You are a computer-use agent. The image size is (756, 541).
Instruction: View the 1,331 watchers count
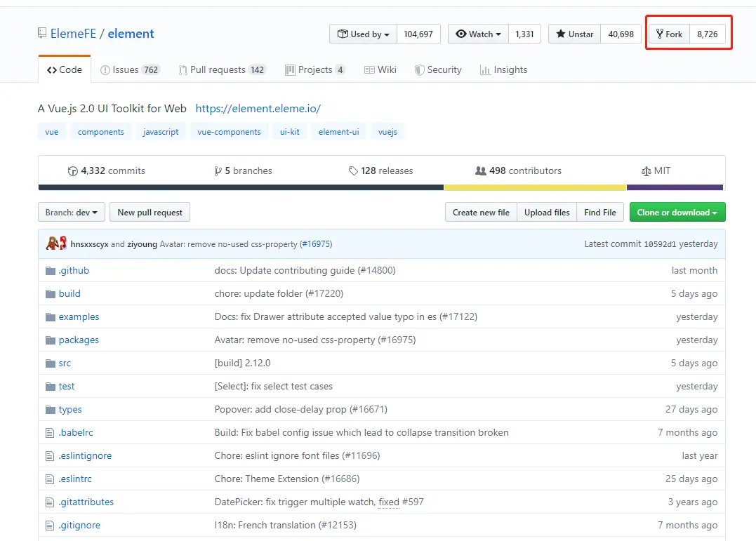tap(524, 34)
